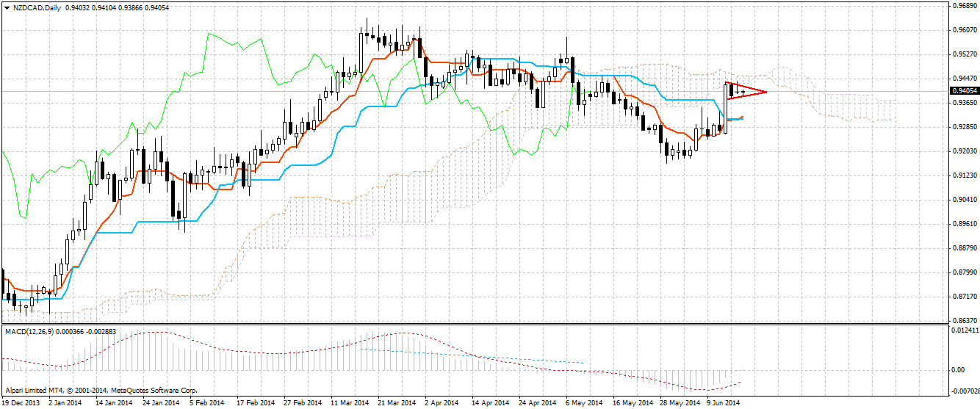The width and height of the screenshot is (980, 409).
Task: Click the '16 May 2014' date label
Action: 633,403
